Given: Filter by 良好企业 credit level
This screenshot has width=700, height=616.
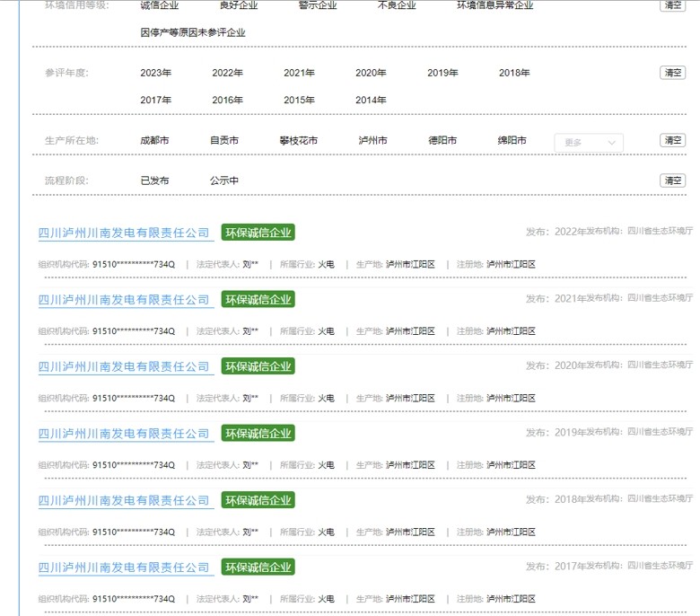Looking at the screenshot, I should 239,4.
